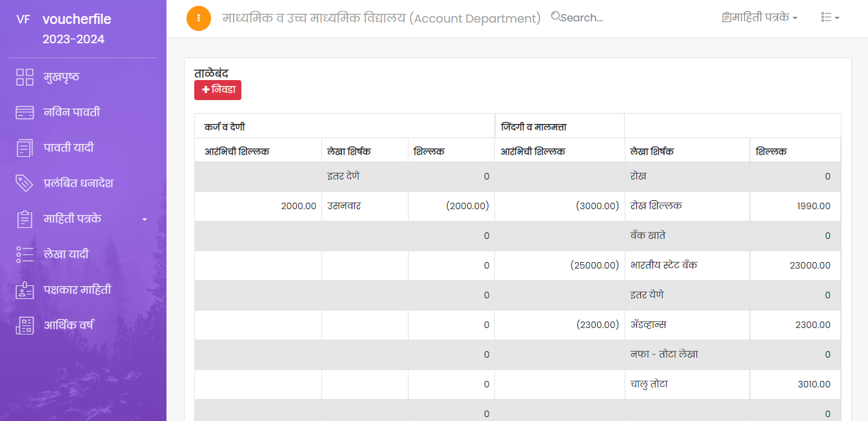The width and height of the screenshot is (868, 421).
Task: Open the list options dropdown in header
Action: coord(830,17)
